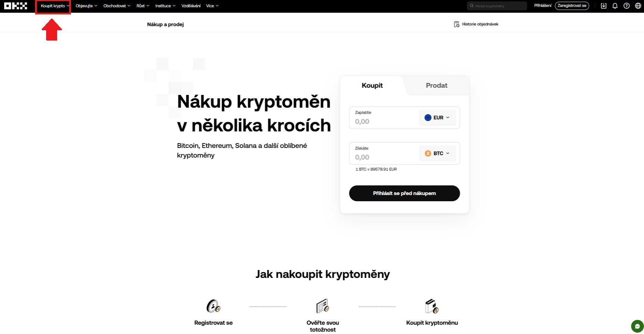The width and height of the screenshot is (644, 334).
Task: Open the notifications bell icon
Action: pyautogui.click(x=615, y=6)
